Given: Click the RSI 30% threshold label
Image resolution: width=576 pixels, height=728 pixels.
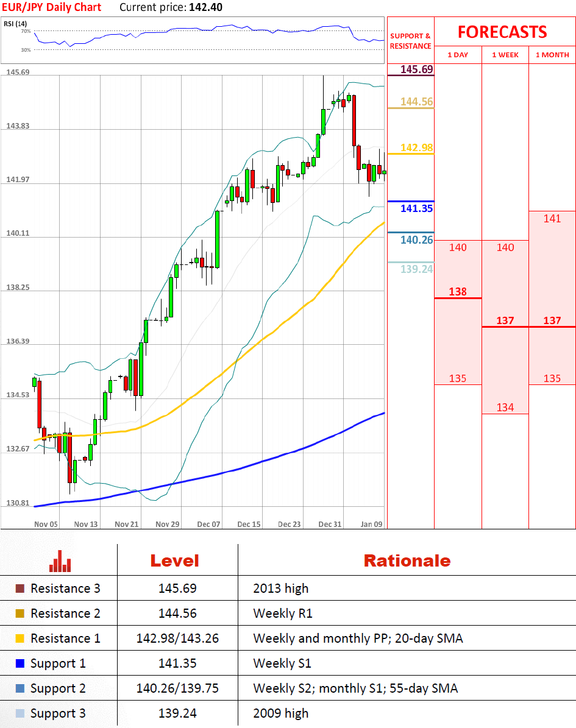Looking at the screenshot, I should pos(26,50).
